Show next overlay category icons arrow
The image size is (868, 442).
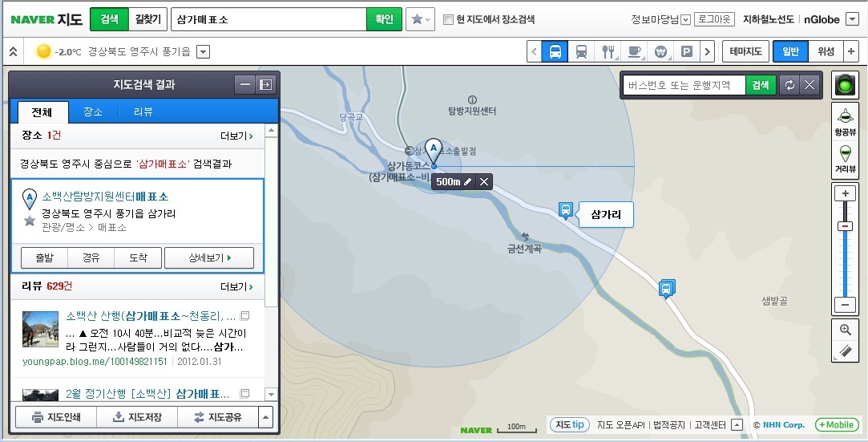click(x=707, y=51)
